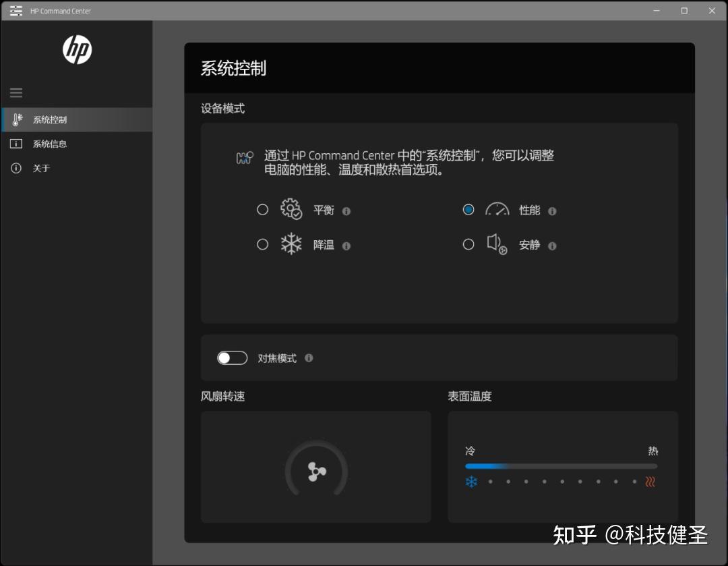This screenshot has height=566, width=728.
Task: Click the temperature bar between 冷 and 热
Action: (x=561, y=465)
